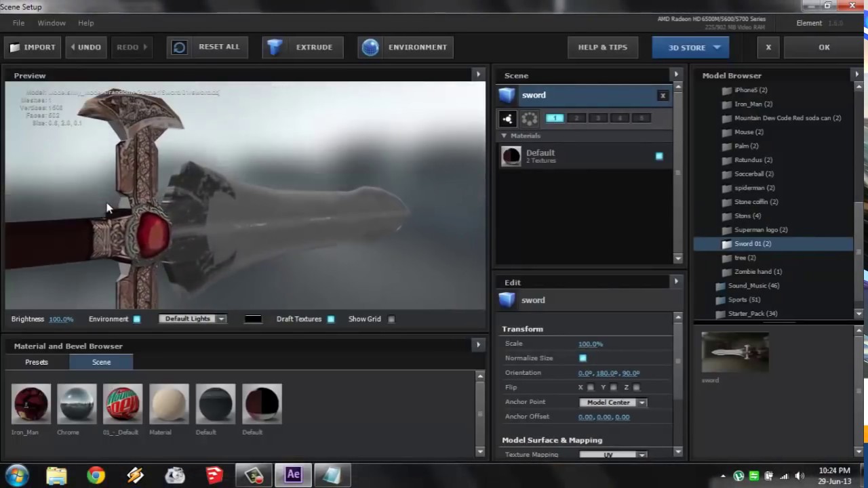Click the sword model thumbnail in Model Browser

(735, 352)
